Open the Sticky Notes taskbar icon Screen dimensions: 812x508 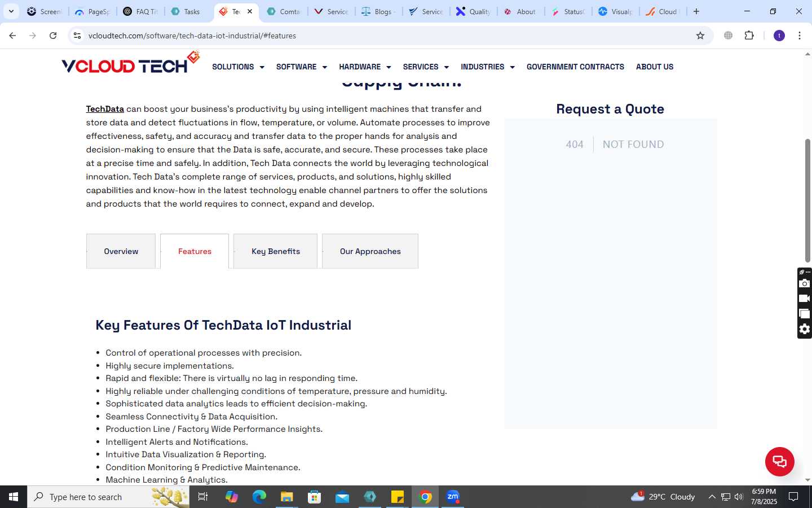[x=398, y=497]
